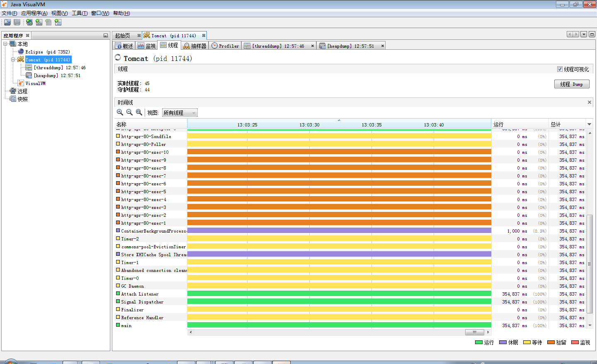Collapse the 本地 tree node

5,44
